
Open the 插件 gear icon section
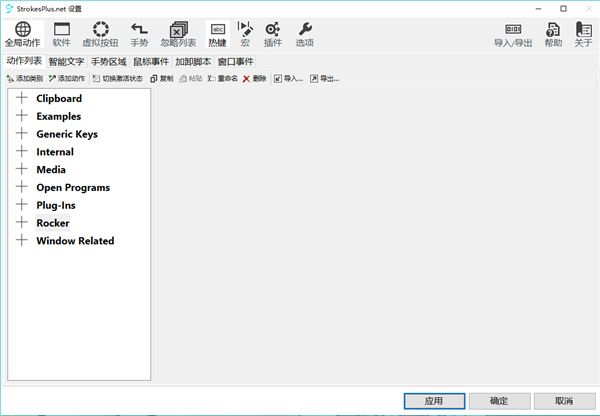coord(272,34)
